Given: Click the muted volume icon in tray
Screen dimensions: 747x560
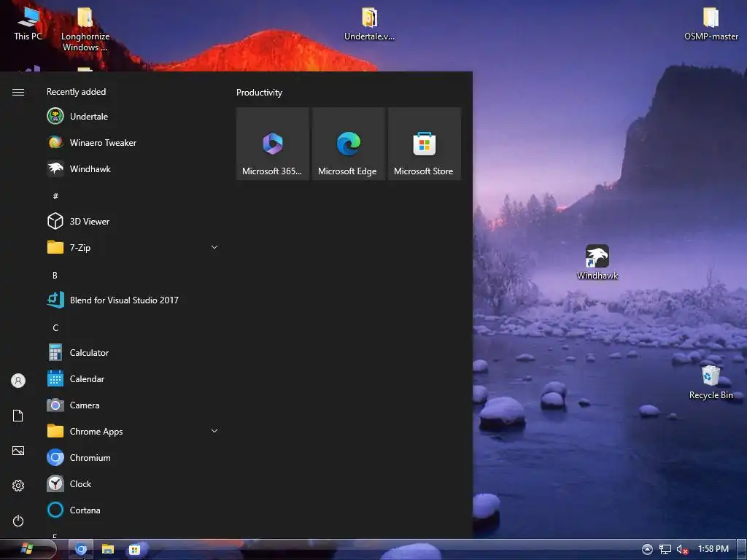Looking at the screenshot, I should (x=682, y=550).
